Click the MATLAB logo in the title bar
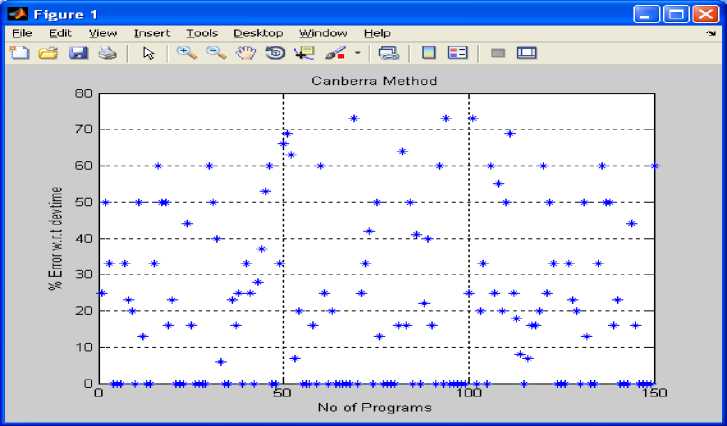The image size is (727, 426). click(x=17, y=14)
